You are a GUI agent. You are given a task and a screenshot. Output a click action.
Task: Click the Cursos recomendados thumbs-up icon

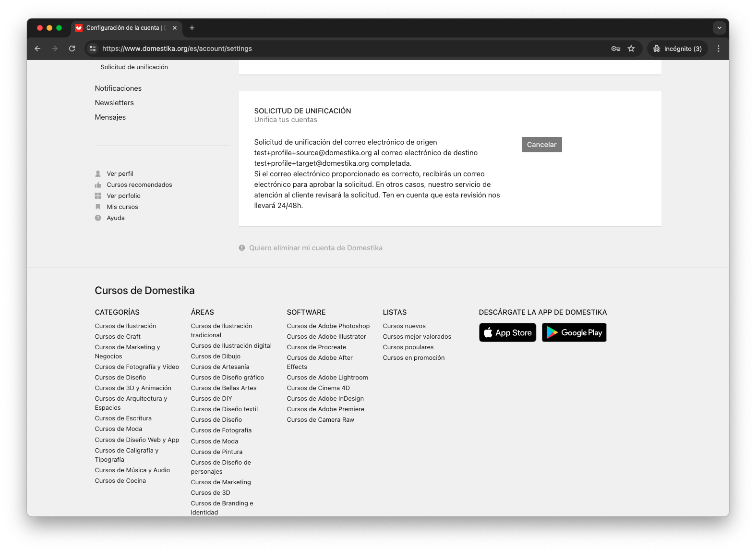point(98,185)
